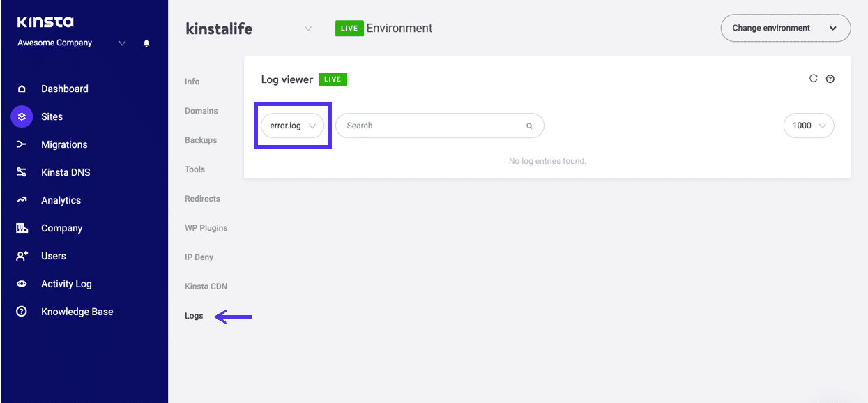Image resolution: width=868 pixels, height=403 pixels.
Task: Select the Users icon
Action: click(x=21, y=256)
